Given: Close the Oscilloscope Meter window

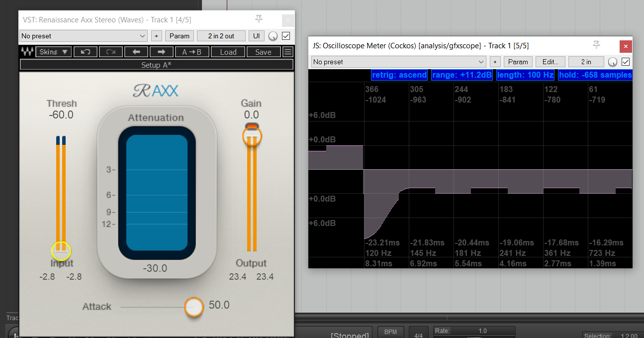Looking at the screenshot, I should 626,46.
